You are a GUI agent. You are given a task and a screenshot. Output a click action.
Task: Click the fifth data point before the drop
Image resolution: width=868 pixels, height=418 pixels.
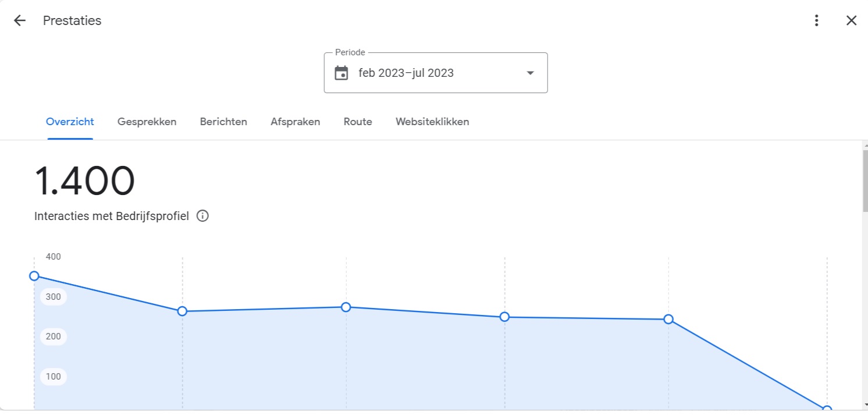(x=668, y=319)
